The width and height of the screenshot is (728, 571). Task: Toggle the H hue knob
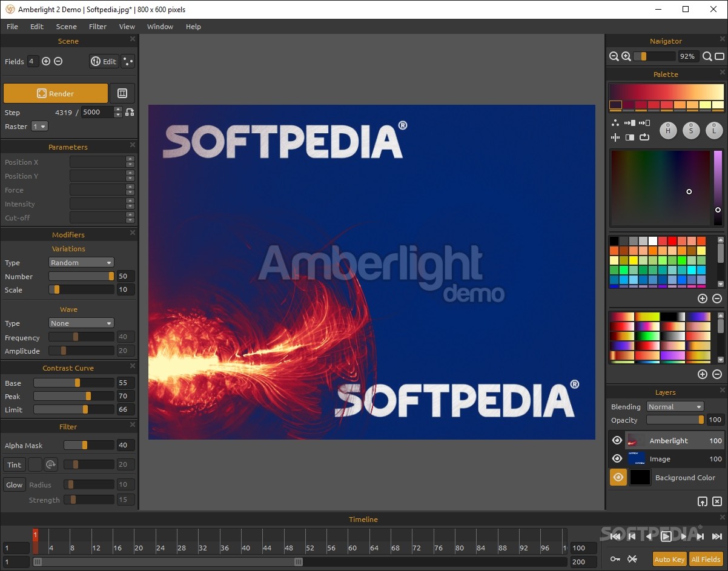coord(668,130)
